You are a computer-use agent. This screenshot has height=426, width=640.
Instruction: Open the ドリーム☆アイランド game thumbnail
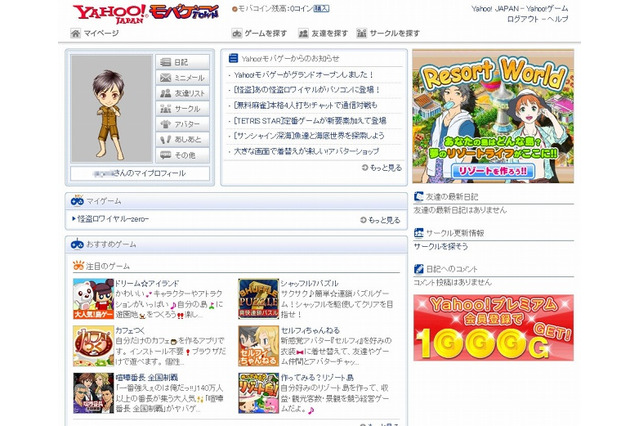click(x=93, y=299)
